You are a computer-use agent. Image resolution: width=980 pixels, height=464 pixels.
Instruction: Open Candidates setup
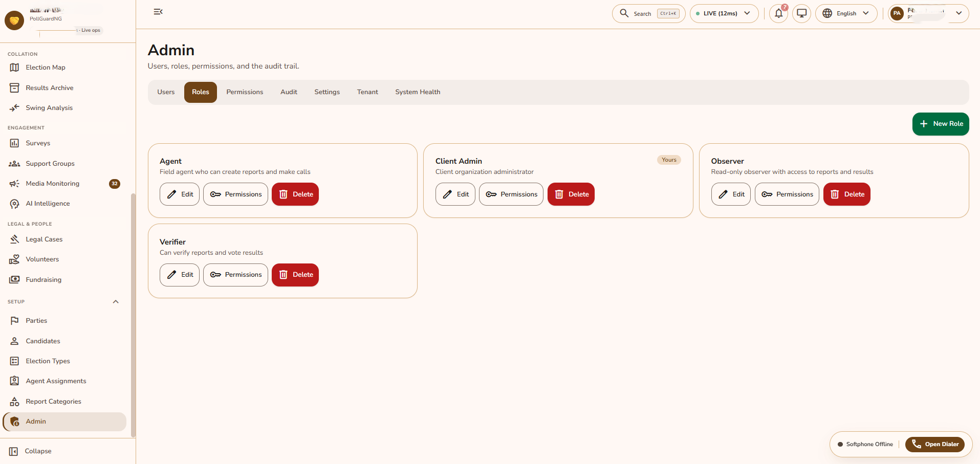(x=64, y=341)
